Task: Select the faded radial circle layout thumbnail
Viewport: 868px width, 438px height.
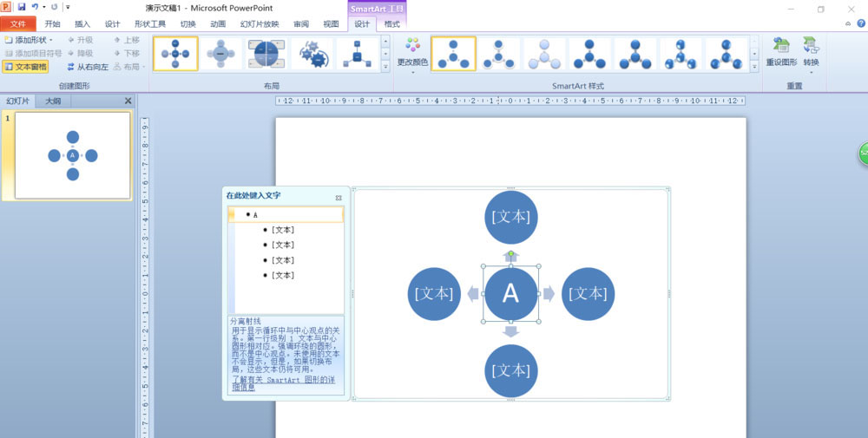Action: (x=220, y=54)
